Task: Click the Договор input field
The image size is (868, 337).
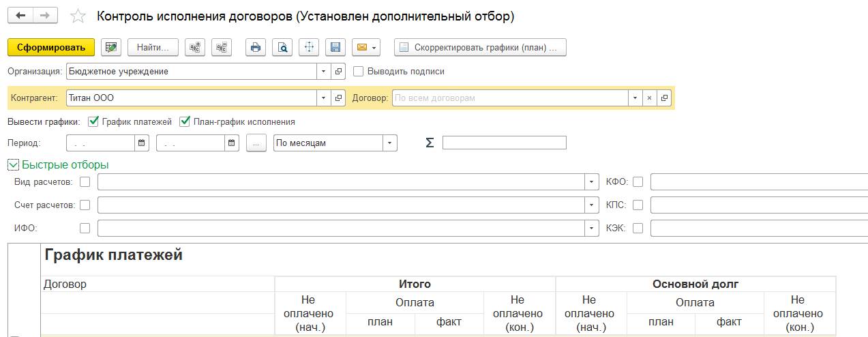Action: tap(510, 98)
